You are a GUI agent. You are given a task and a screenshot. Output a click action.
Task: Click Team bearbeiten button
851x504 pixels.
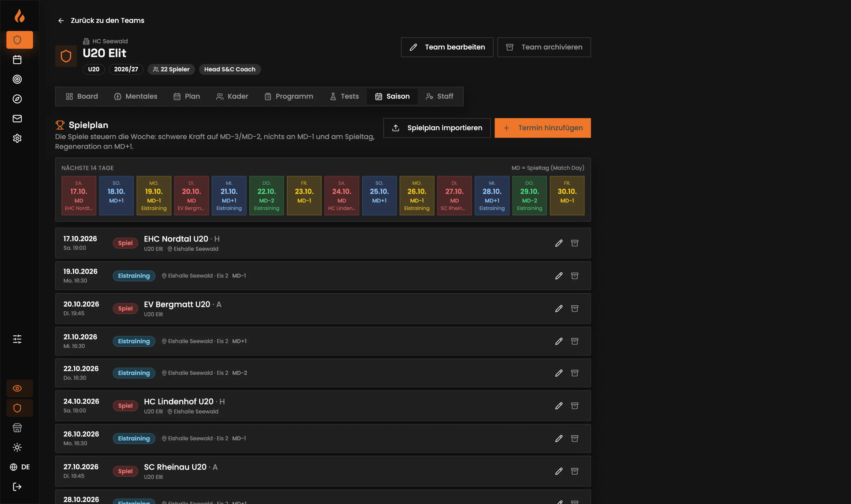(x=447, y=47)
